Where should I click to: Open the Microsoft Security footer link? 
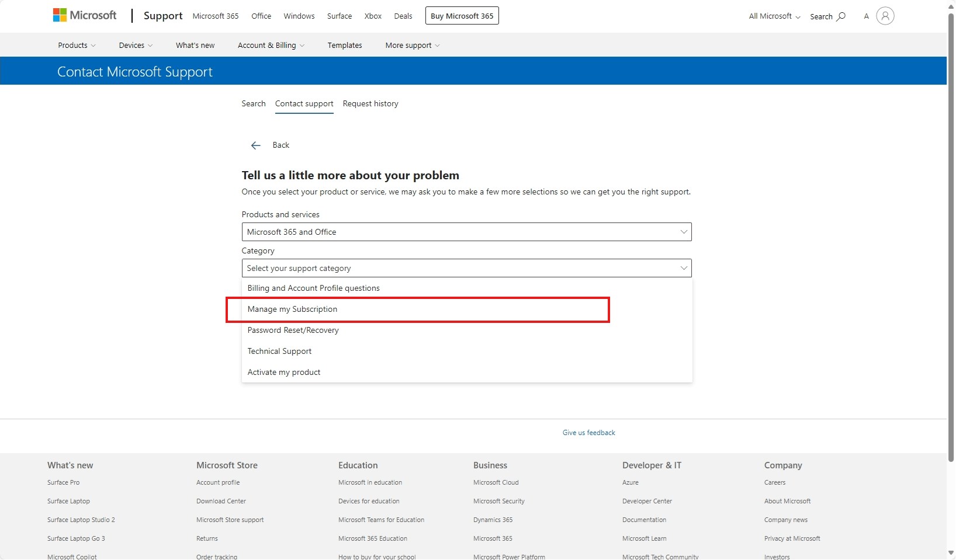tap(499, 501)
